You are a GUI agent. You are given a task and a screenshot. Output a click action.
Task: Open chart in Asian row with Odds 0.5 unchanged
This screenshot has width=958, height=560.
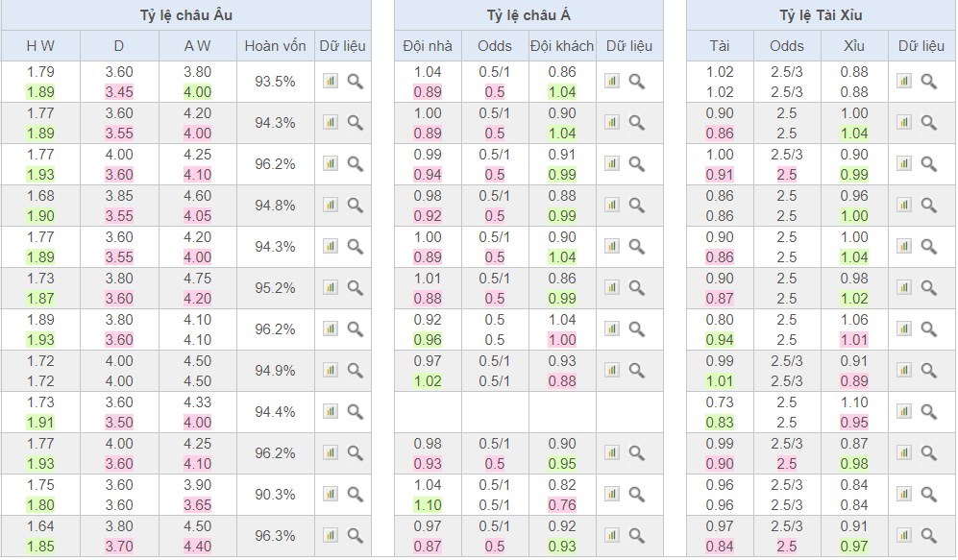click(x=612, y=329)
